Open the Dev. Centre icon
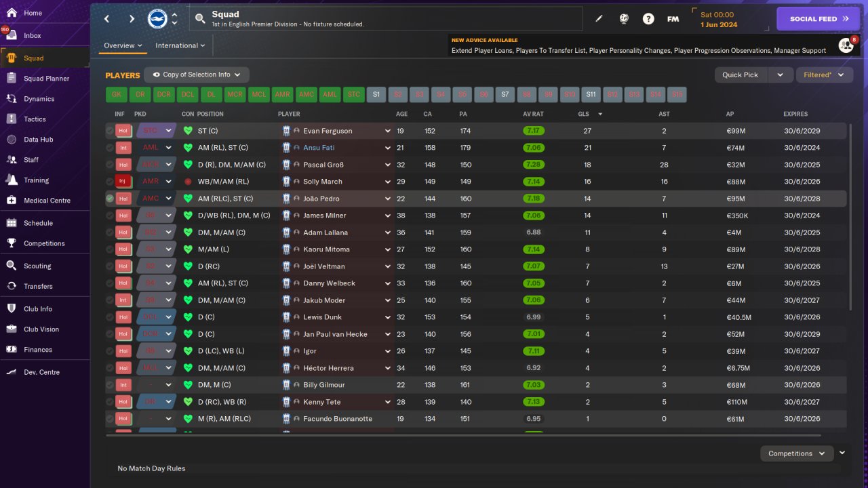Image resolution: width=868 pixels, height=488 pixels. tap(12, 371)
